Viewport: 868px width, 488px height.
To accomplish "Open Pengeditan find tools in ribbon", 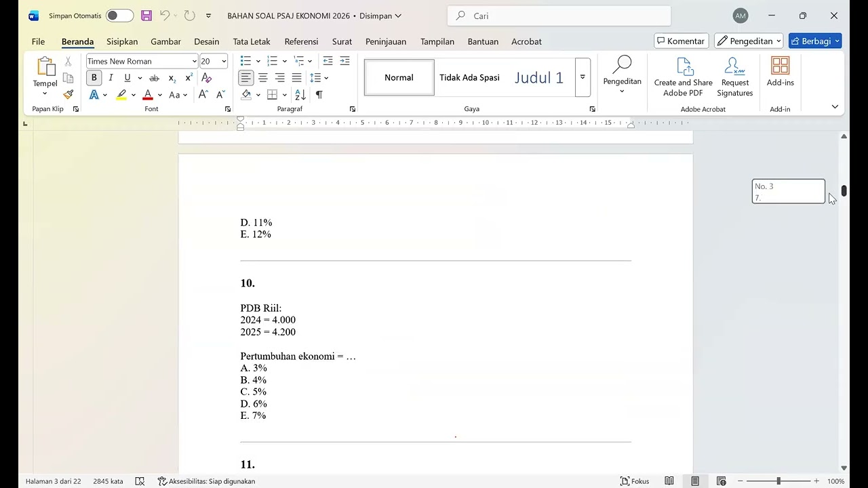I will pyautogui.click(x=622, y=75).
